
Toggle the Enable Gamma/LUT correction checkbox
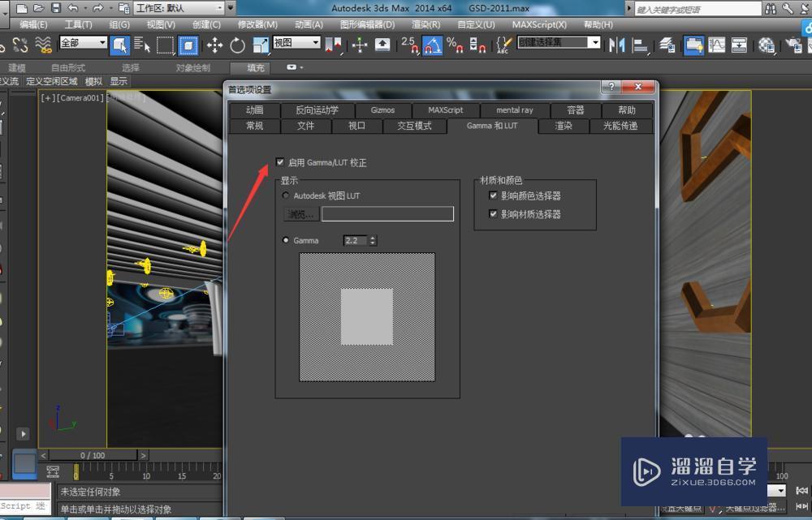[x=280, y=162]
